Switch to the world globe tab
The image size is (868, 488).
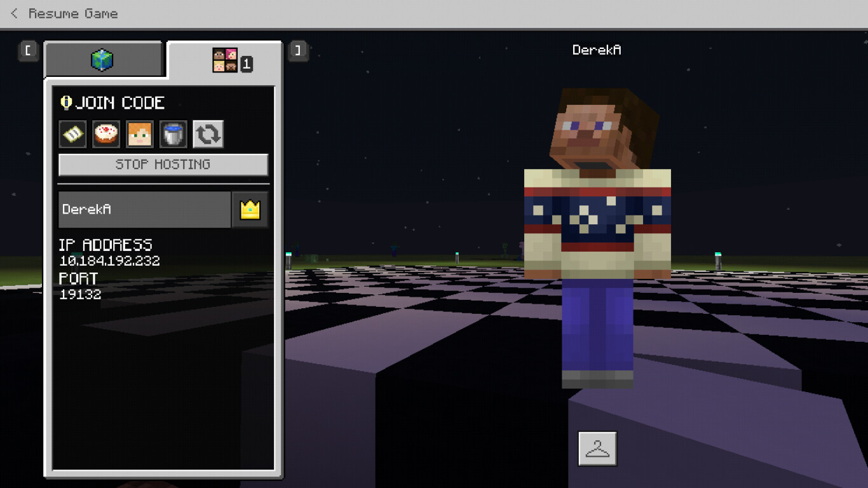102,60
